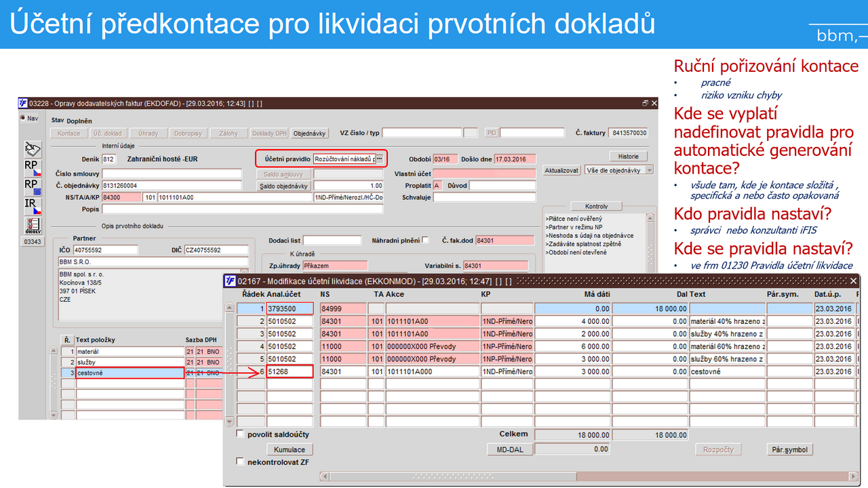Click the iFIS logo in EKDOFAD title bar

(x=24, y=103)
